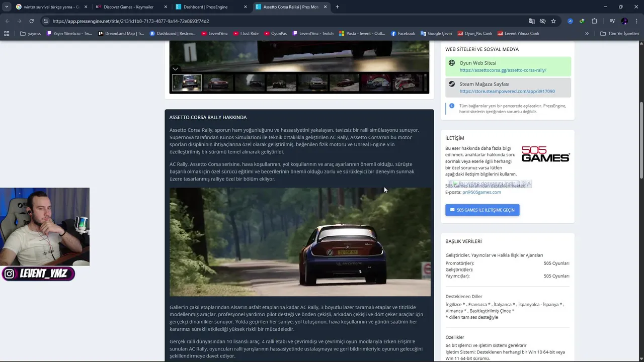The height and width of the screenshot is (362, 644).
Task: Click 505 GAMES İLE İLETİŞİME GEÇİN button
Action: click(x=482, y=210)
